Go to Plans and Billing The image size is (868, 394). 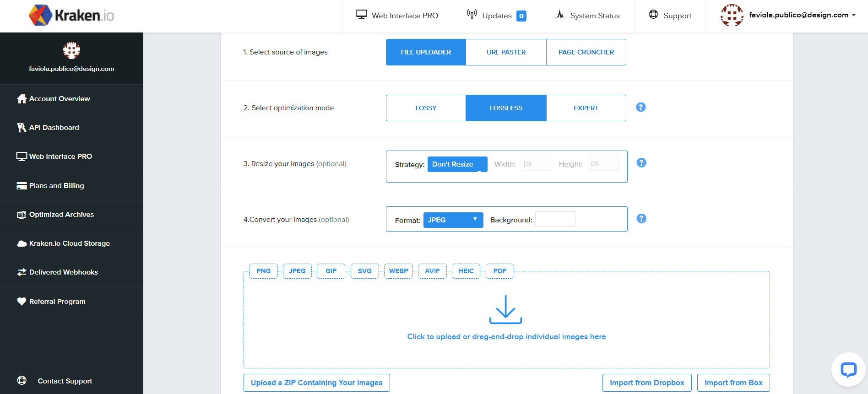click(71, 186)
